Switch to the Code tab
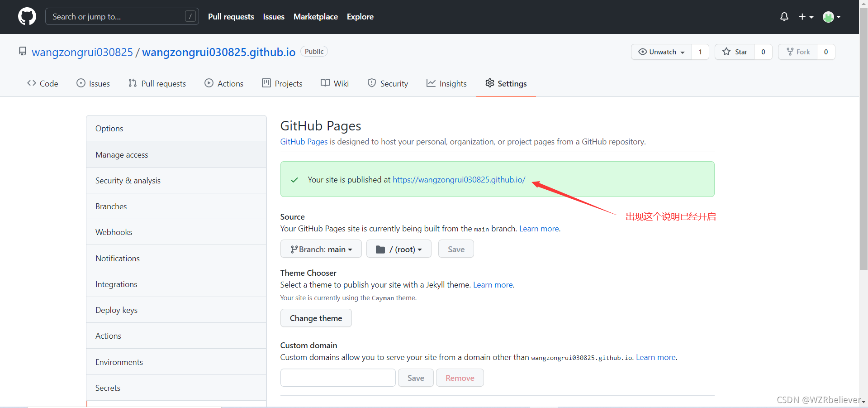868x408 pixels. click(x=43, y=83)
